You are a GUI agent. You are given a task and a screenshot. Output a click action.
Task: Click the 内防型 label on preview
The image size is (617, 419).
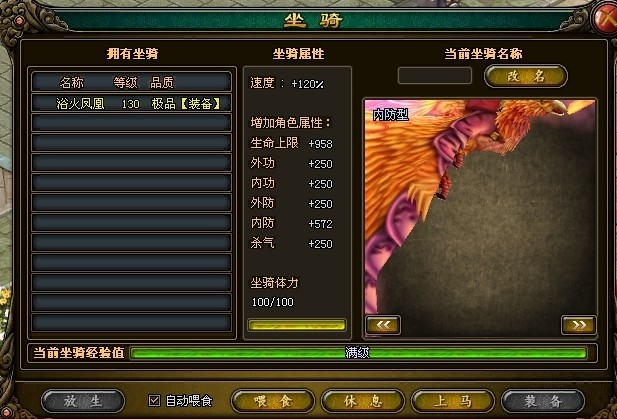pyautogui.click(x=390, y=114)
